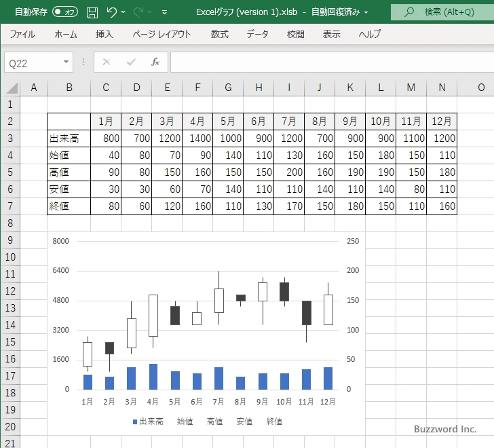Click cell labeled 高値 in table
The width and height of the screenshot is (494, 448).
click(x=69, y=172)
